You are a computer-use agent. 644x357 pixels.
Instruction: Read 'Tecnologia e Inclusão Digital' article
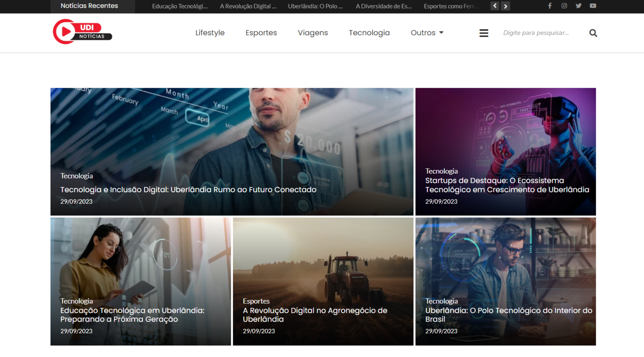coord(188,190)
